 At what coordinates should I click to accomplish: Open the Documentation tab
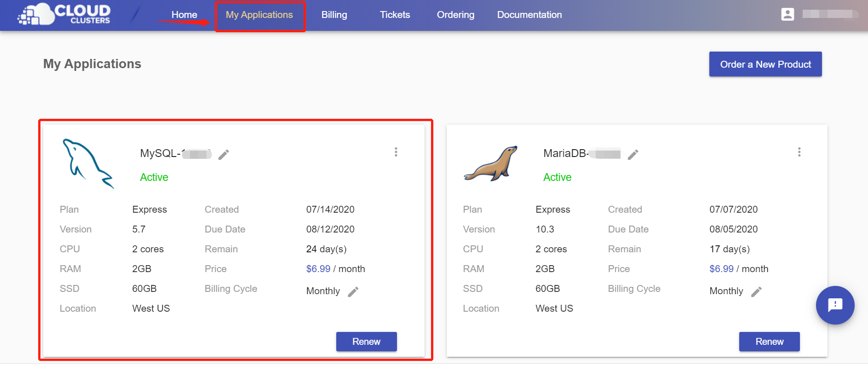click(x=529, y=15)
